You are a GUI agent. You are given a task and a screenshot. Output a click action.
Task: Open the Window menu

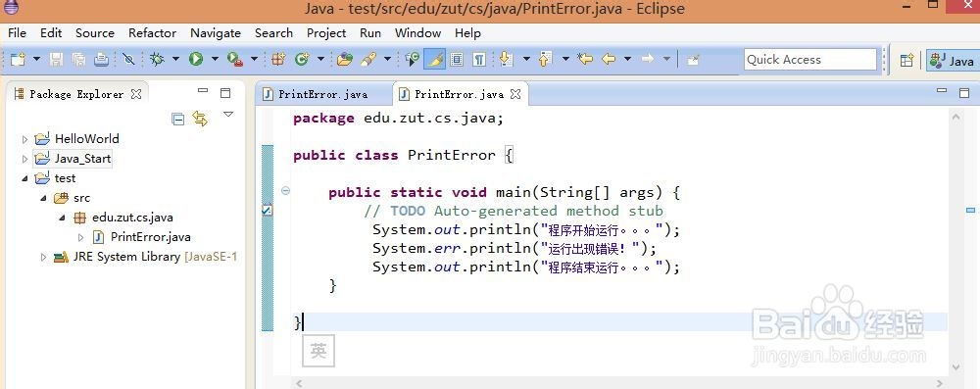point(418,33)
